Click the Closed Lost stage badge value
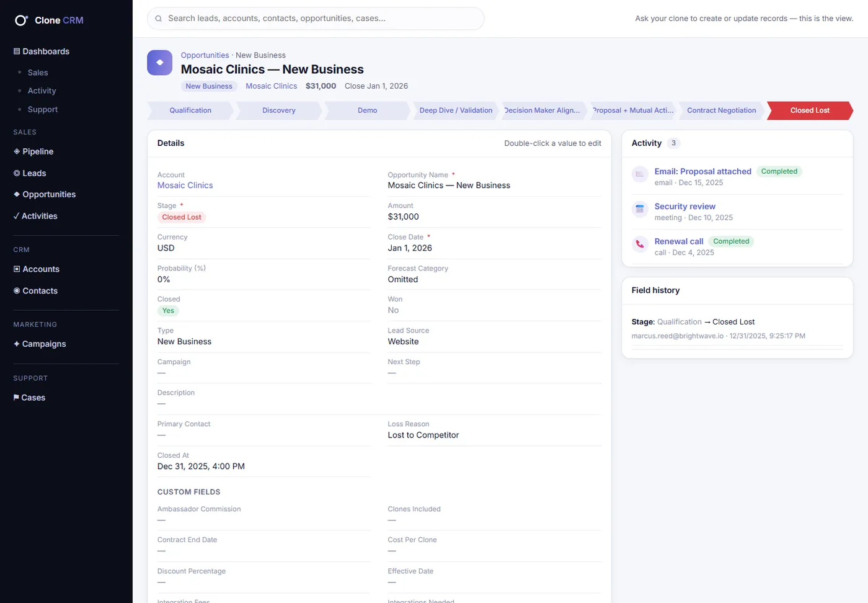The height and width of the screenshot is (603, 868). [x=182, y=217]
